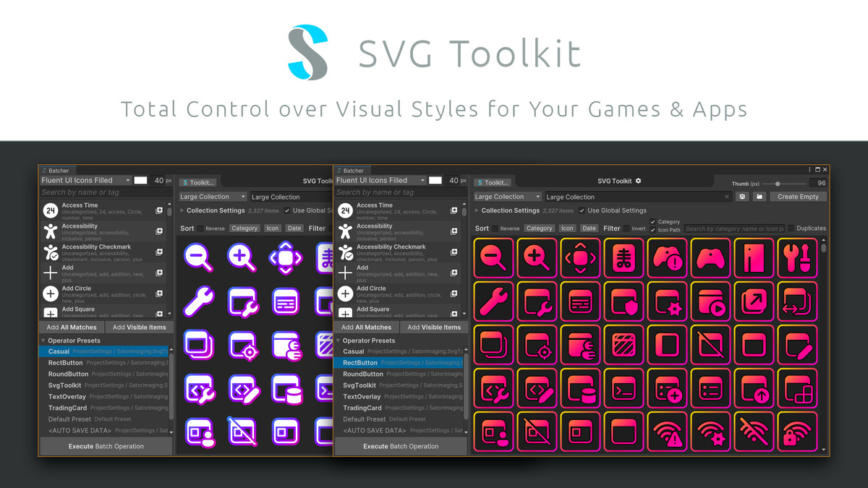This screenshot has height=488, width=868.
Task: Click Execute Batch Operation in right window
Action: click(400, 446)
